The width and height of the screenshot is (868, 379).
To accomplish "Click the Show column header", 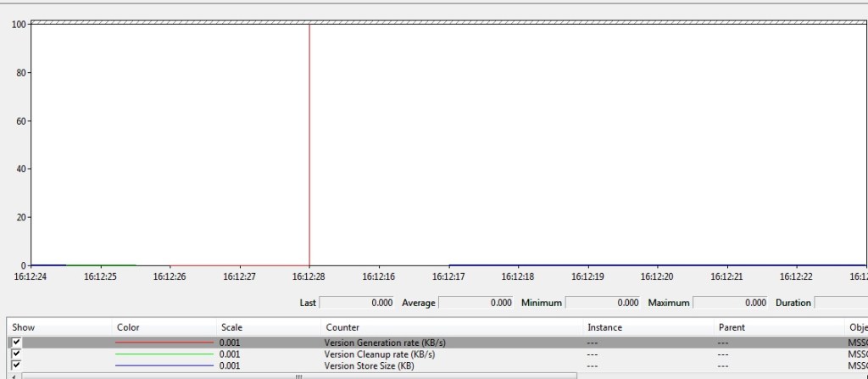I will coord(24,327).
